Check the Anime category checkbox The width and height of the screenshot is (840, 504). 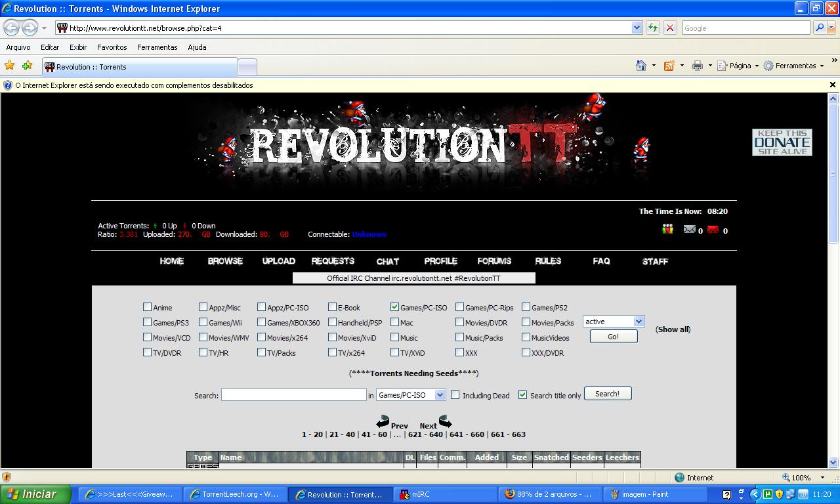pos(147,307)
